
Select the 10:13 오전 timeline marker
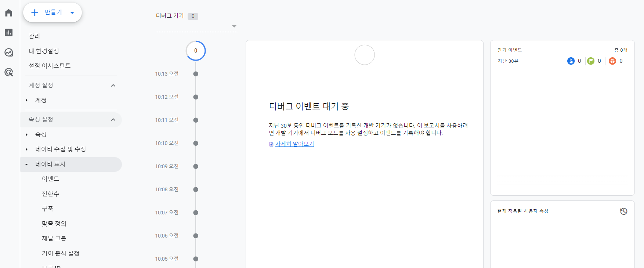point(196,74)
